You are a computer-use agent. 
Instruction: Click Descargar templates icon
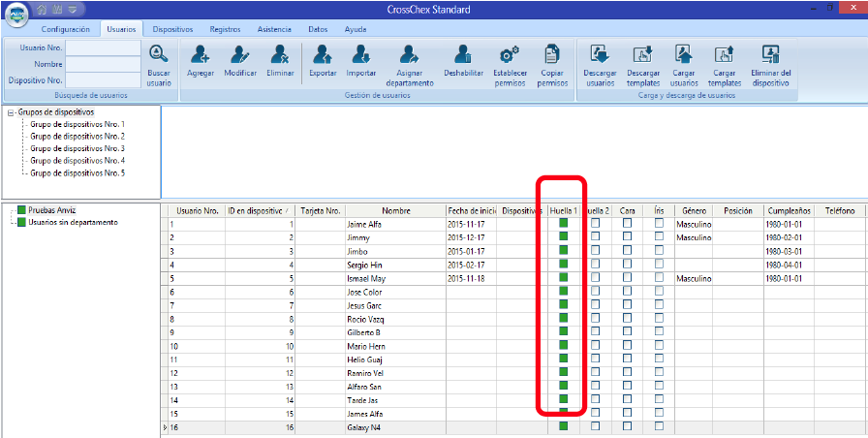point(643,54)
